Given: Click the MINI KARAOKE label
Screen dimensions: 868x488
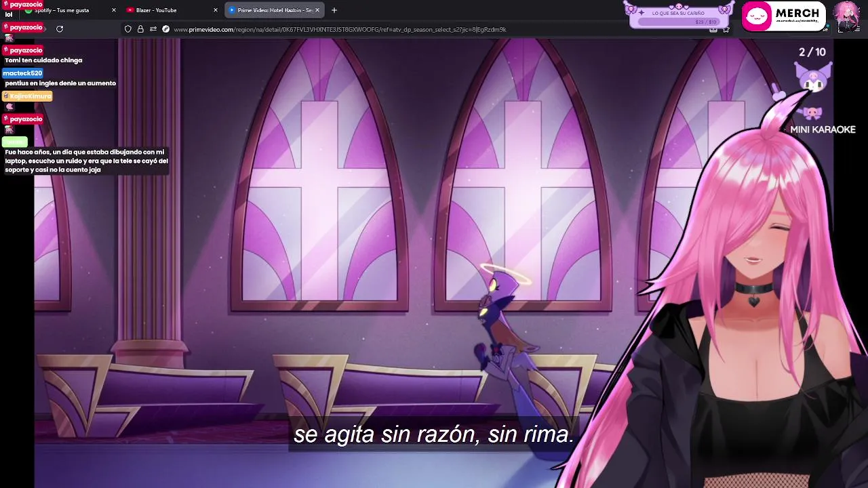Looking at the screenshot, I should [823, 129].
